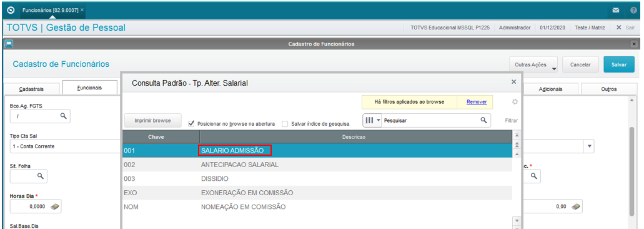The width and height of the screenshot is (644, 229).
Task: Open the search index column selector dropdown
Action: coord(373,120)
